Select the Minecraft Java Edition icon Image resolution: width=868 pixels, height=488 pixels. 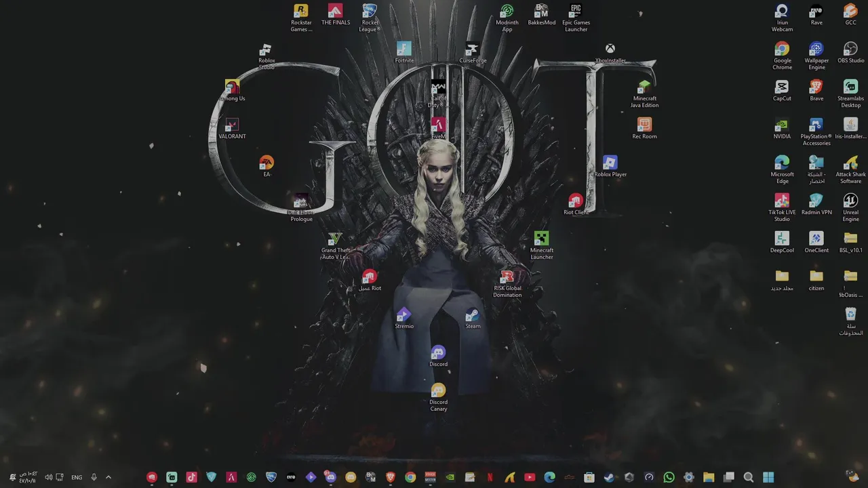(644, 94)
